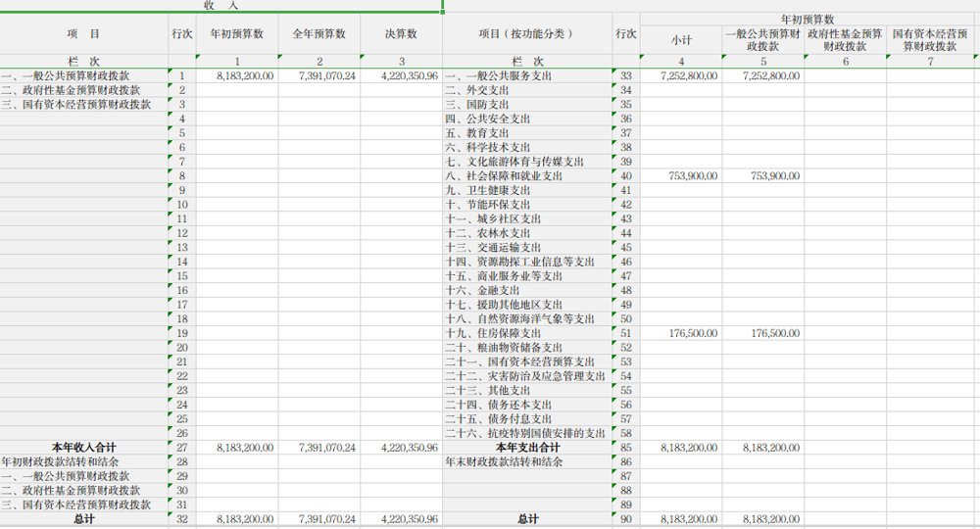This screenshot has width=980, height=529.
Task: Click cell 三、国有资本经营预算财政拨款 in row 3
Action: (83, 104)
